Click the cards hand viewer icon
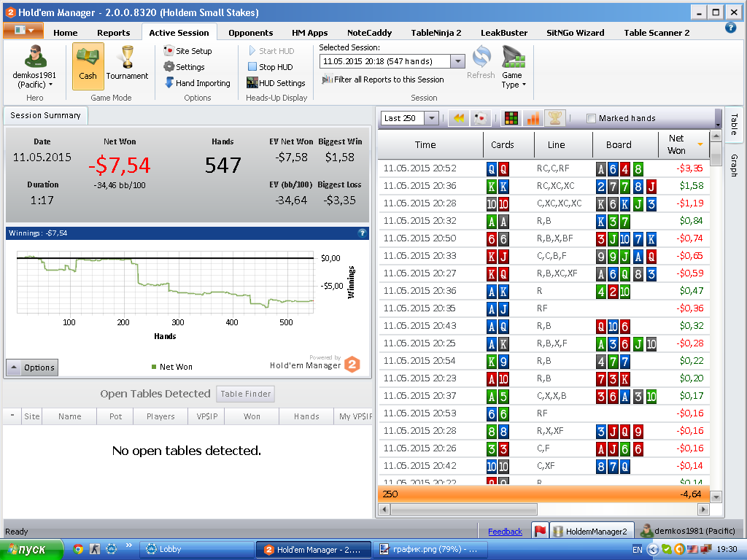Screen dimensions: 747x560 tap(481, 118)
